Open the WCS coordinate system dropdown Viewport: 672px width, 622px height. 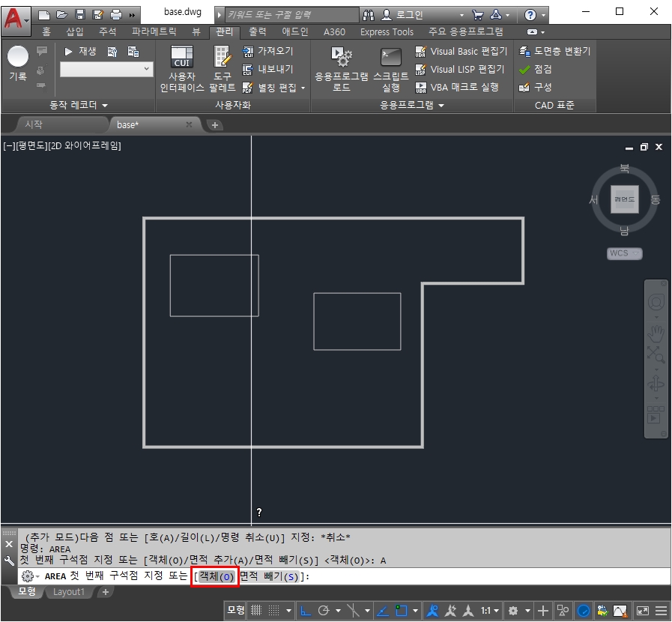pos(625,253)
